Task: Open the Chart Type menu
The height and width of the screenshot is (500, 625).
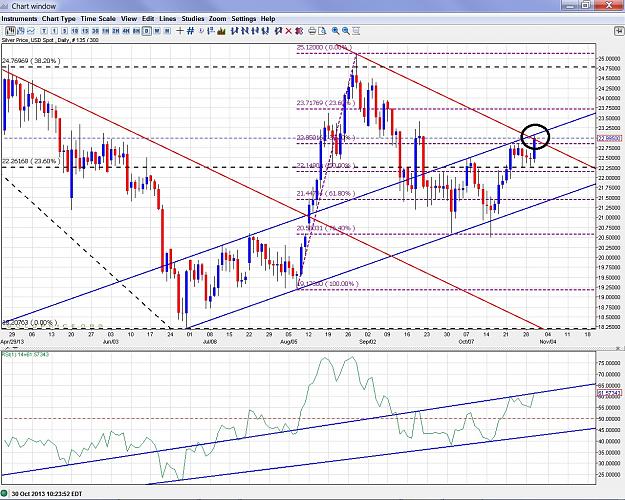Action: coord(59,19)
